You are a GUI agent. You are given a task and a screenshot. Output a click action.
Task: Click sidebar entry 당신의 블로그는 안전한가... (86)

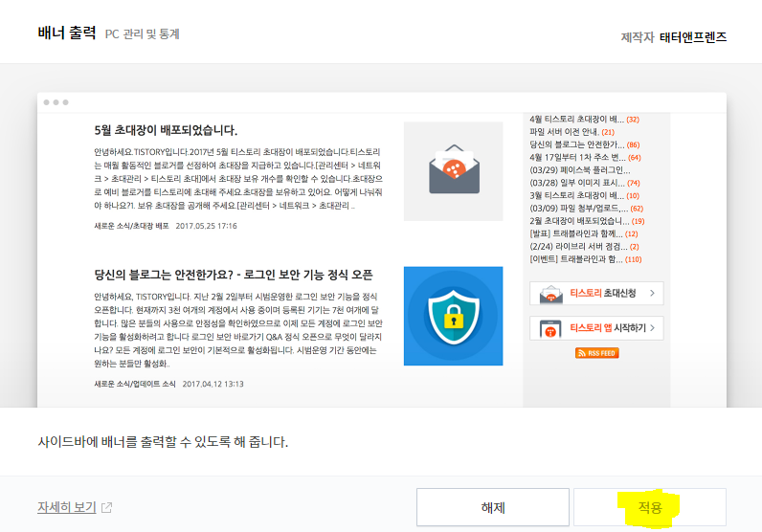pos(585,144)
